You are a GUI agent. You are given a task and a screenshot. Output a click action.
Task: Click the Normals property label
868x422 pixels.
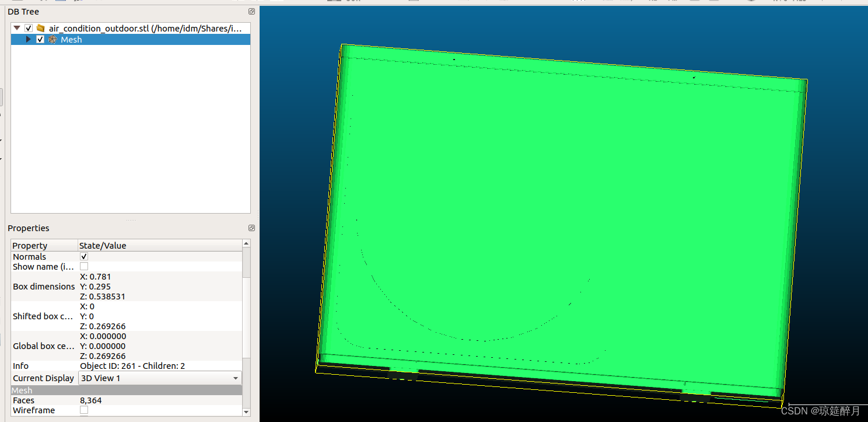(29, 257)
